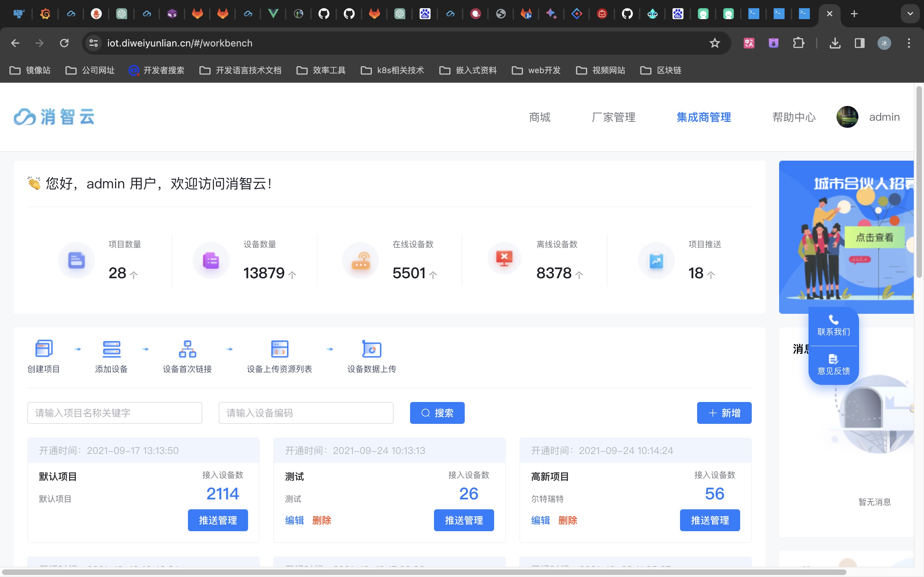Click 点击查看 on the recruitment banner

(874, 237)
